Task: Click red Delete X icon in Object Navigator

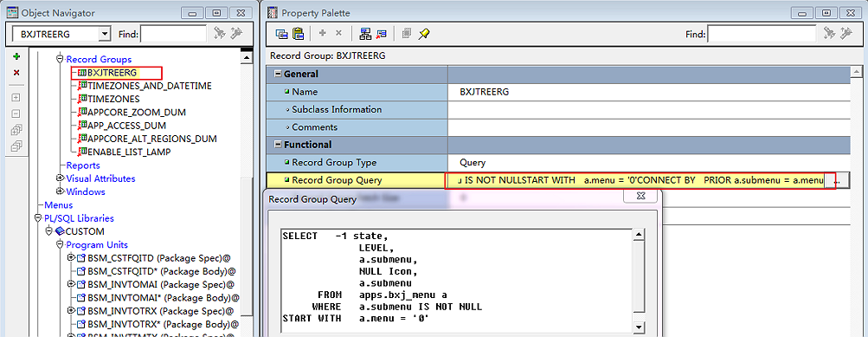Action: [16, 72]
